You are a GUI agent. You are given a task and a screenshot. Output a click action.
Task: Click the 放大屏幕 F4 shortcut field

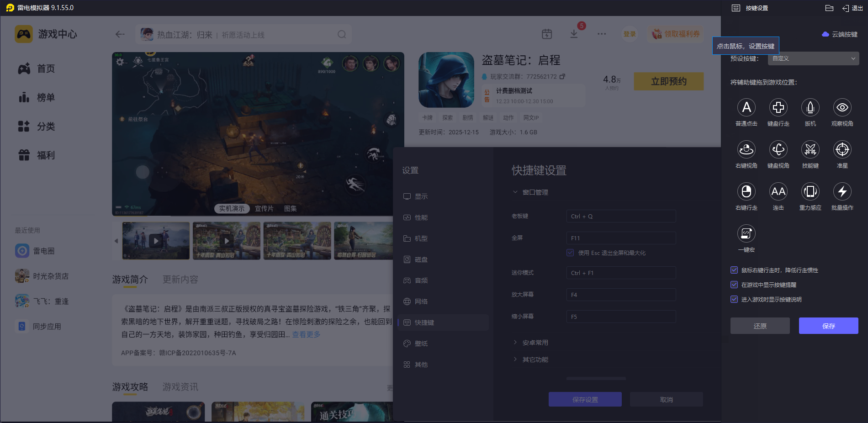[621, 295]
